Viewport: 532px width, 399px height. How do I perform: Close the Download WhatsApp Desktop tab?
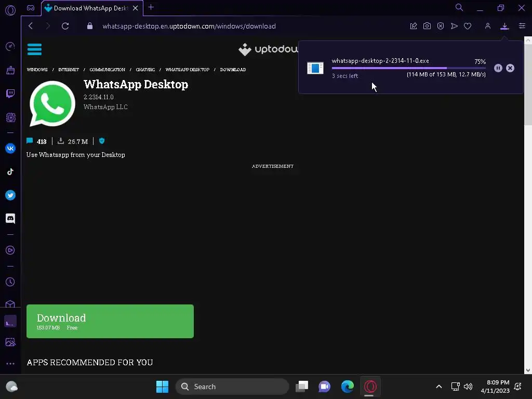pos(136,8)
